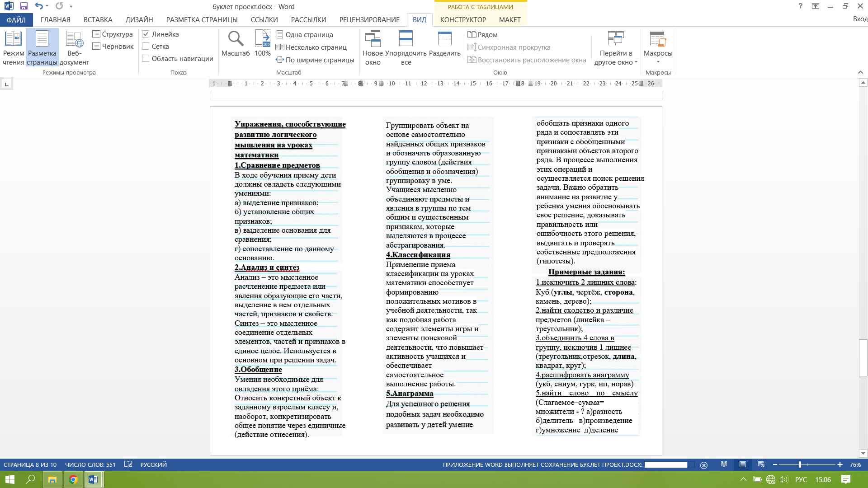Open the Zoom (Масштаб) dialog
This screenshot has width=868, height=488.
[x=235, y=44]
